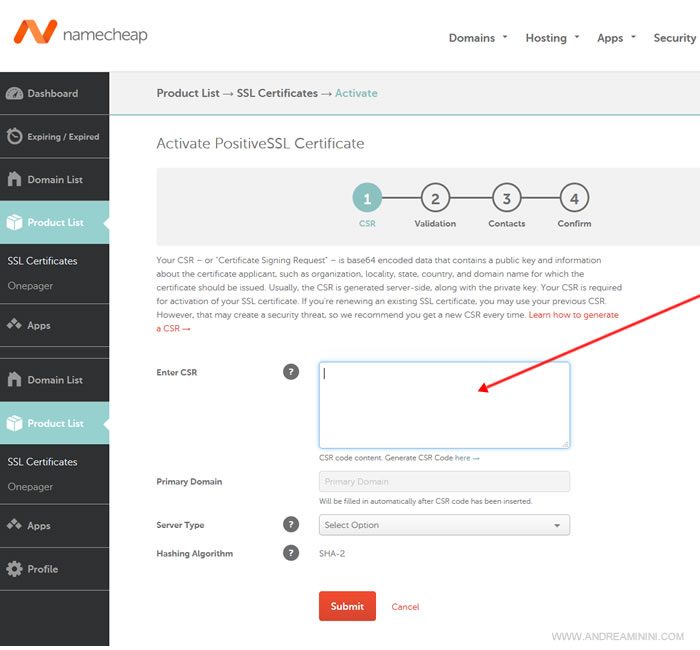Expand the Hosting menu
The height and width of the screenshot is (650, 700).
(x=552, y=38)
